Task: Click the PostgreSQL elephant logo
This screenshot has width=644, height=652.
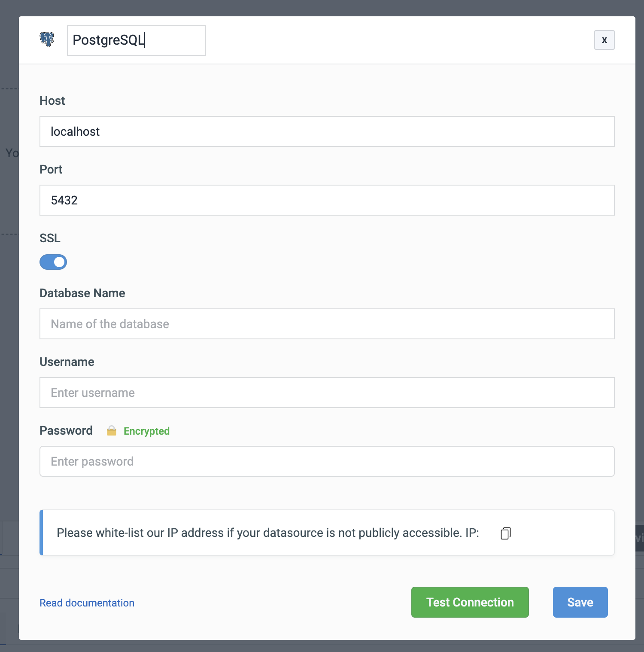Action: [47, 40]
